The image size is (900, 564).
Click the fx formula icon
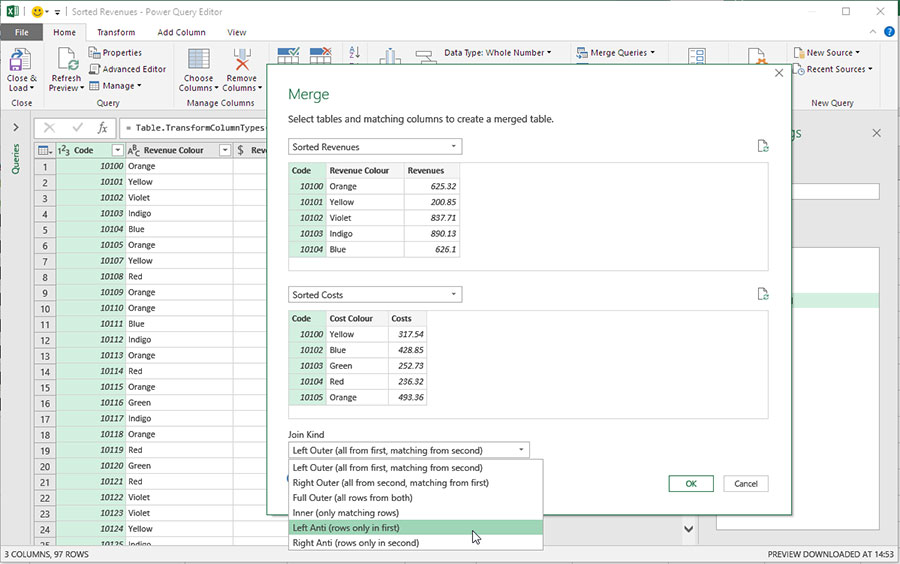click(x=102, y=127)
